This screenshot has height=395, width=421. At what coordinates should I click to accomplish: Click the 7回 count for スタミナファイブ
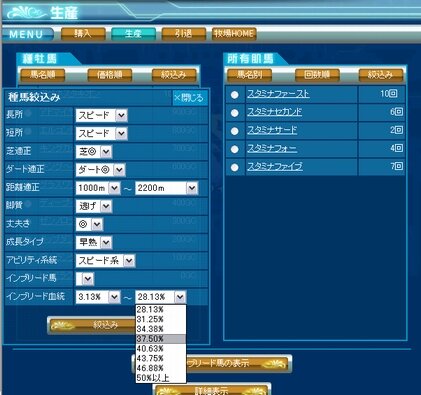coord(396,166)
